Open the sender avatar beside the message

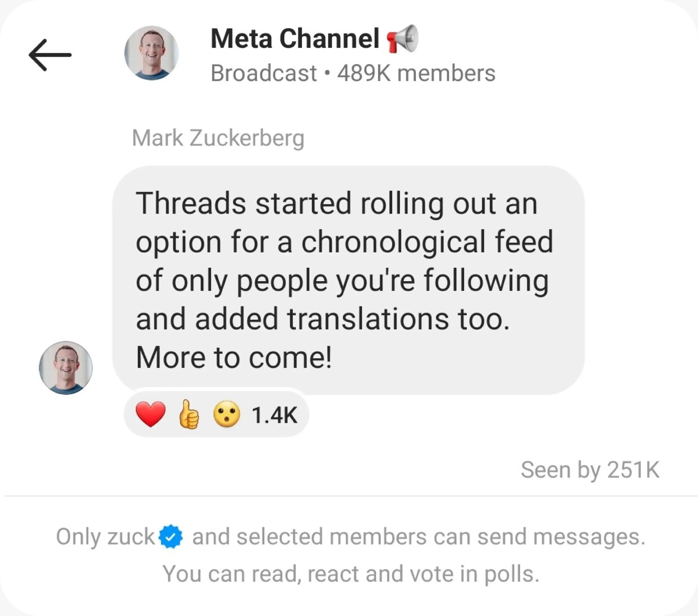click(66, 368)
